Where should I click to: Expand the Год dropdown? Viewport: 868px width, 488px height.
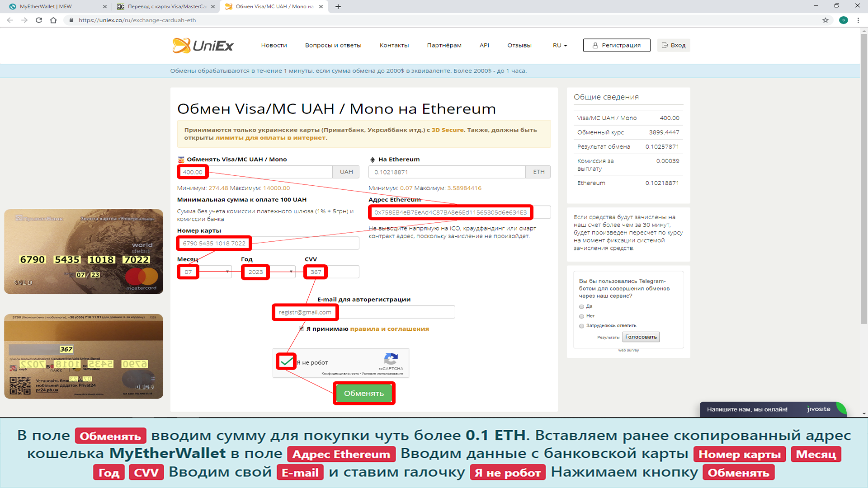(x=268, y=272)
